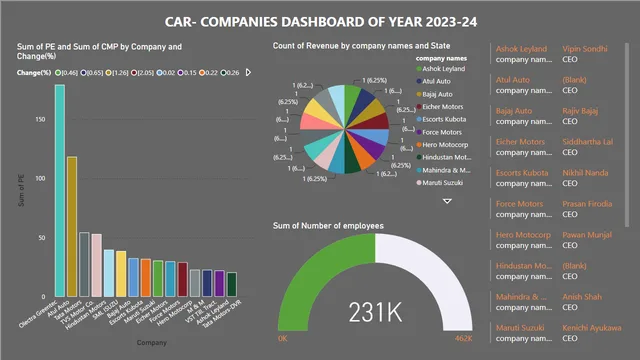Image resolution: width=640 pixels, height=360 pixels.
Task: Click the Sum of Number of employees title
Action: tap(328, 226)
